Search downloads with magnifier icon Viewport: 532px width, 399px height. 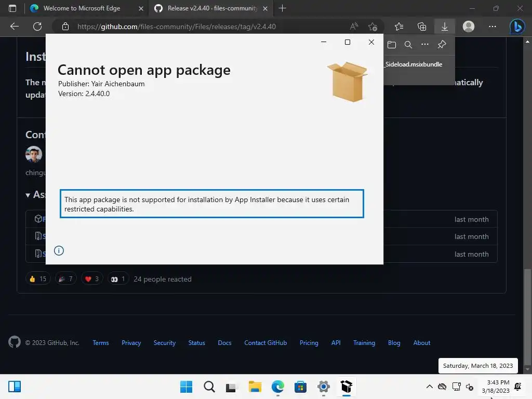[408, 45]
